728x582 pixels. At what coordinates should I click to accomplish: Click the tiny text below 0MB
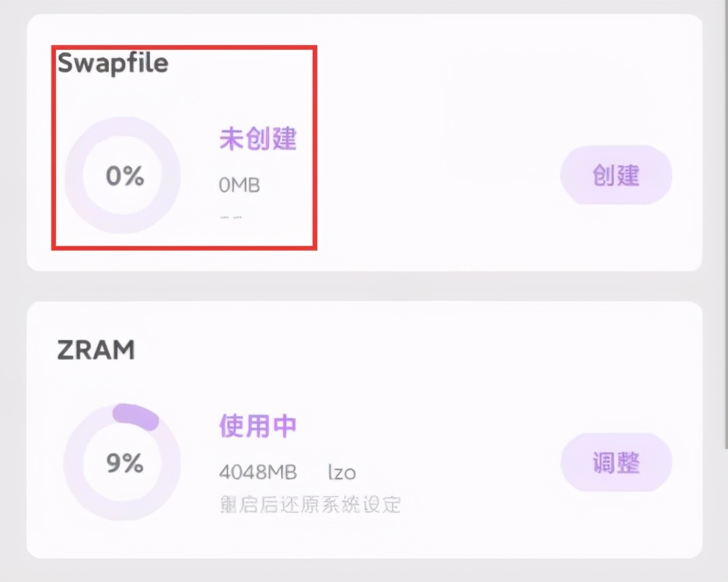(231, 217)
